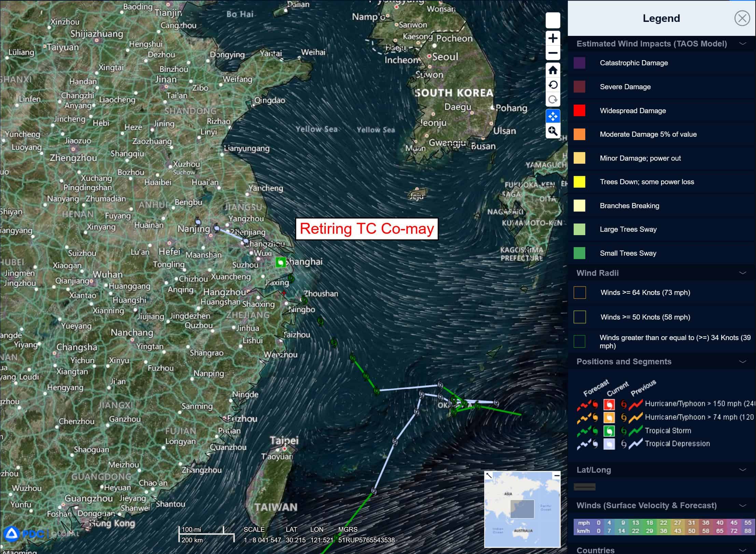Click the Positions and Segments heading
The width and height of the screenshot is (756, 554).
click(x=624, y=362)
